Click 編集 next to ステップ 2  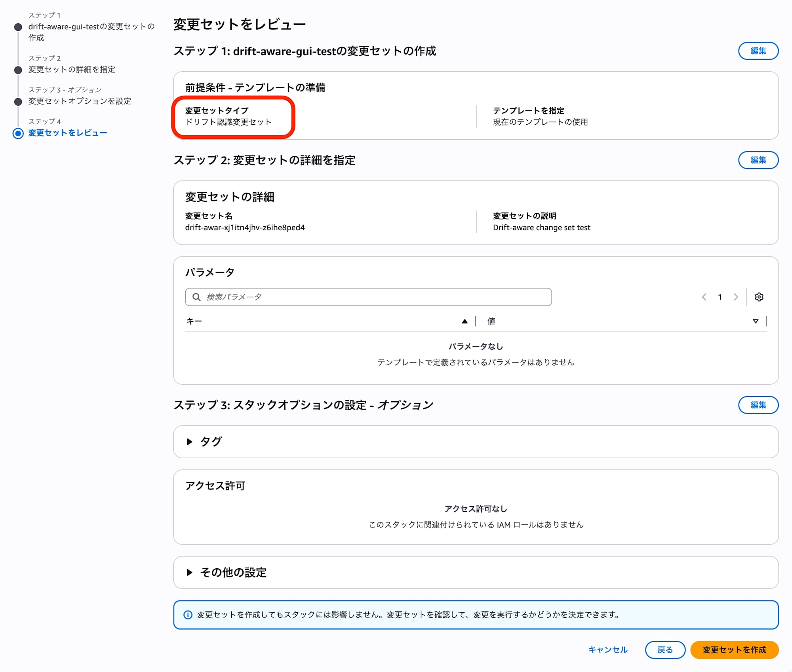pyautogui.click(x=758, y=160)
